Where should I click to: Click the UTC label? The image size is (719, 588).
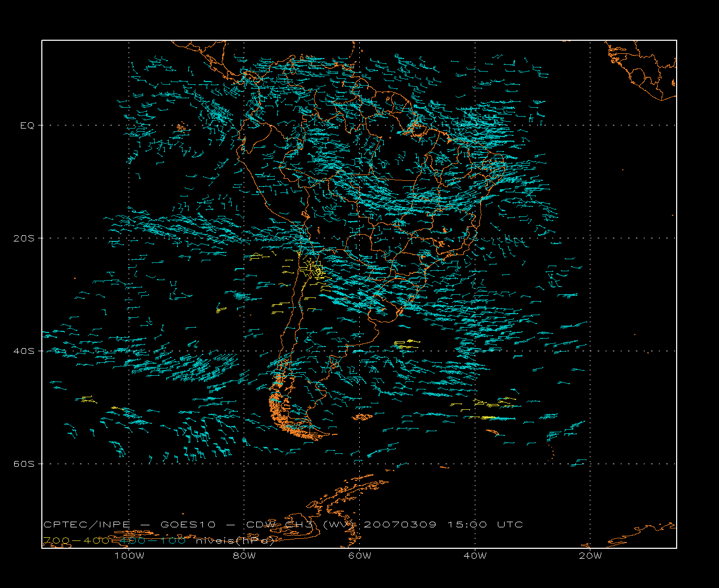point(510,525)
